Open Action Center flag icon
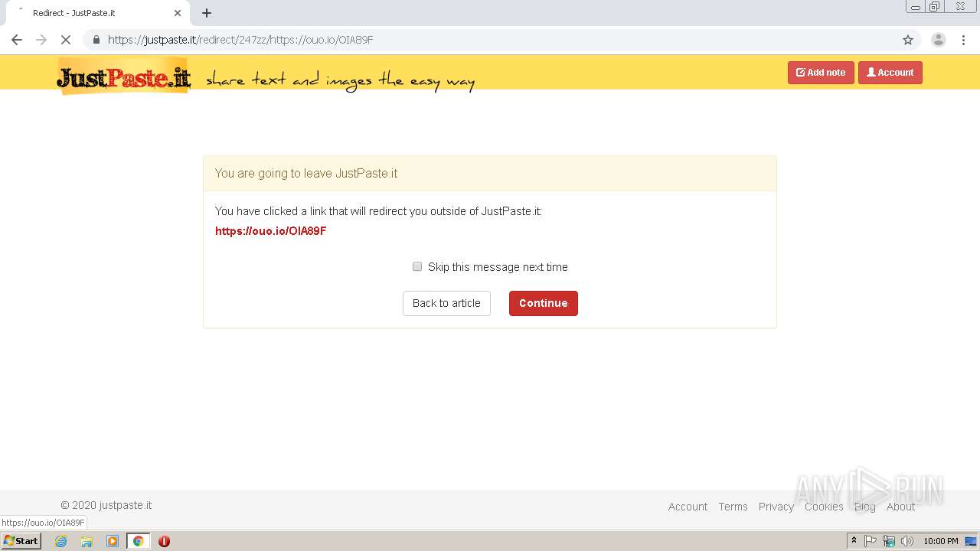Viewport: 980px width, 551px height. 871,541
